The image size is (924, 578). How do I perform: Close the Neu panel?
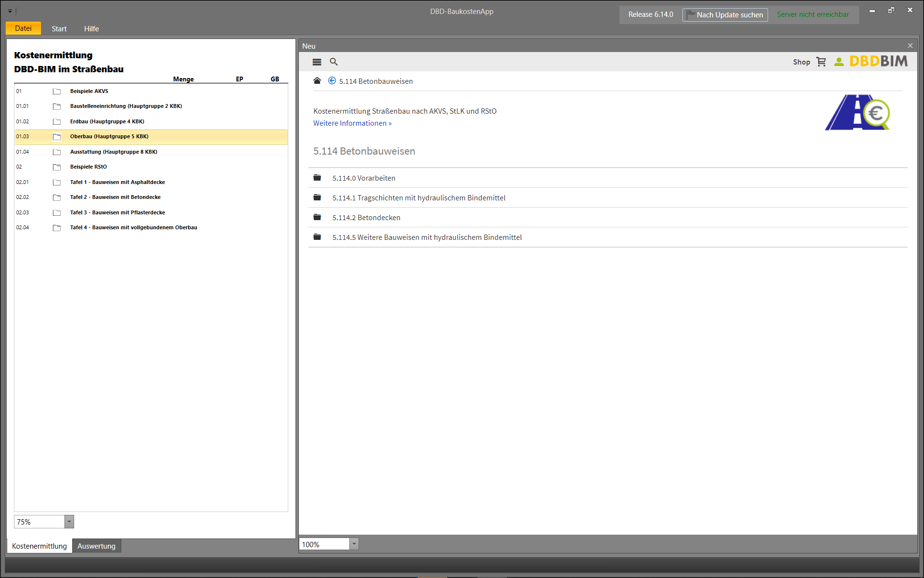point(910,46)
